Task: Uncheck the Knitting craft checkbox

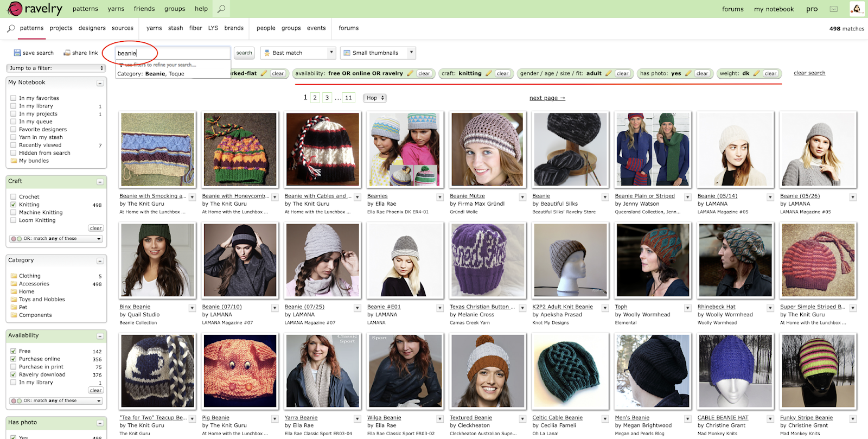Action: [x=14, y=205]
